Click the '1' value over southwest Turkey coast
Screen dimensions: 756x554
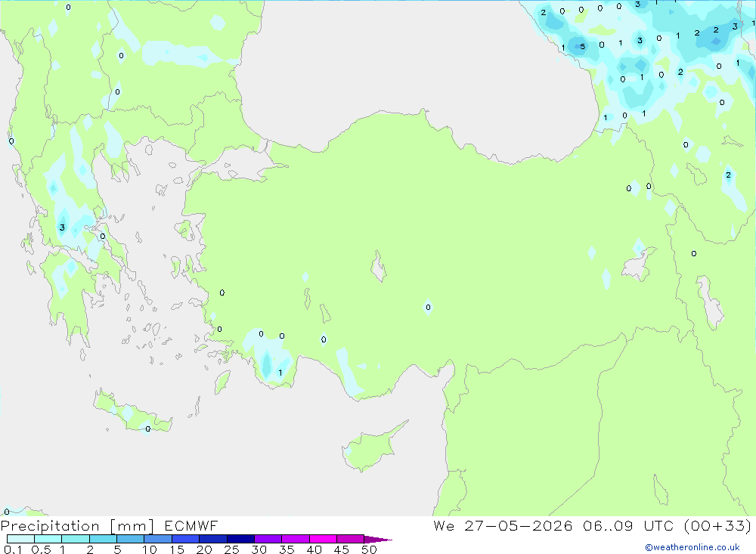pos(280,373)
